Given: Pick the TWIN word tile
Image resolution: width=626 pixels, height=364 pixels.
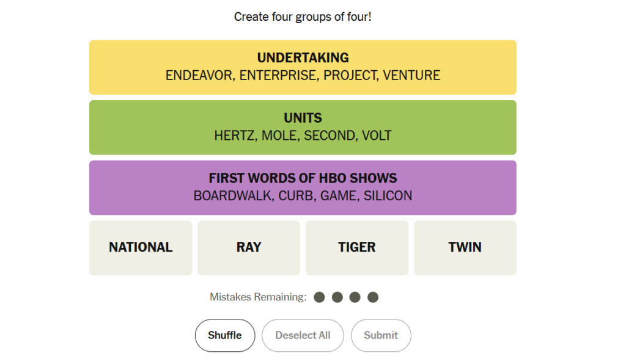Looking at the screenshot, I should click(x=465, y=247).
